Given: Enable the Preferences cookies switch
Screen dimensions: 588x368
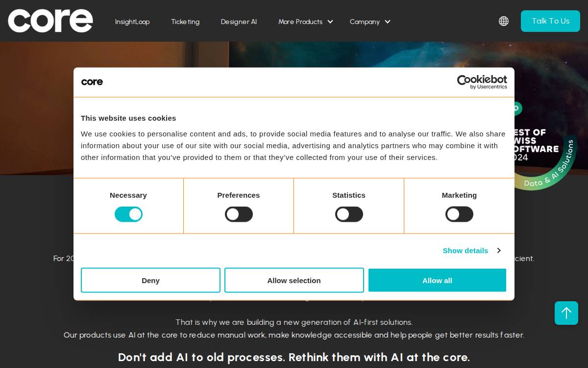Looking at the screenshot, I should [x=239, y=214].
